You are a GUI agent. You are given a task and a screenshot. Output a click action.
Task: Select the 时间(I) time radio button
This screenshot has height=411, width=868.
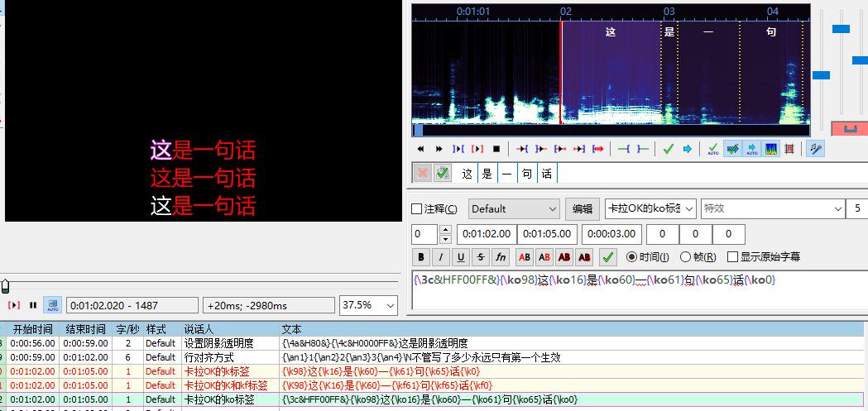631,256
